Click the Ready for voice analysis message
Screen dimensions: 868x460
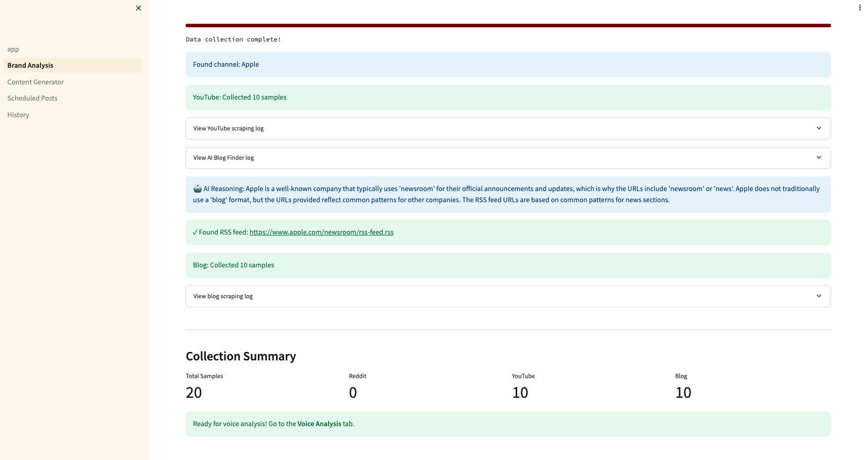[273, 424]
